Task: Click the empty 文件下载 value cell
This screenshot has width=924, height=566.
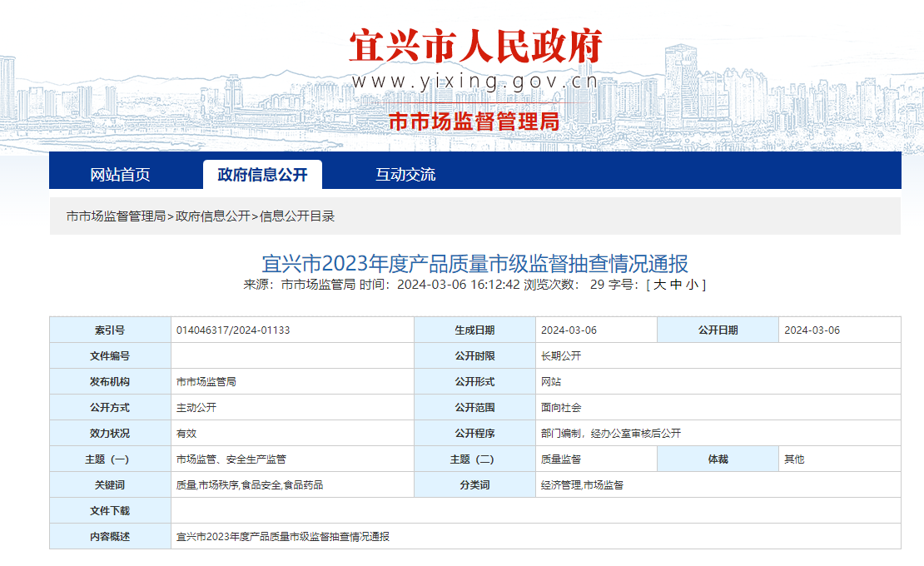Action: click(x=535, y=511)
